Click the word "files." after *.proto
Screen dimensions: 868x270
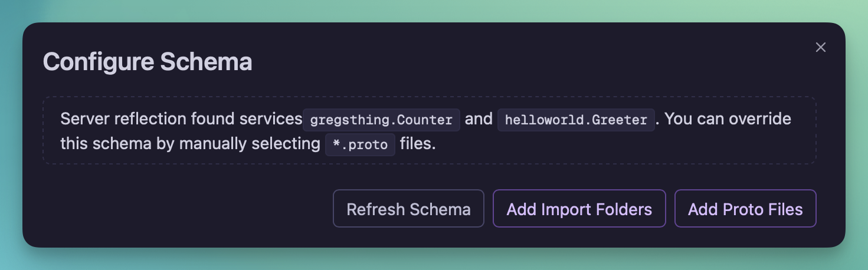[x=418, y=144]
